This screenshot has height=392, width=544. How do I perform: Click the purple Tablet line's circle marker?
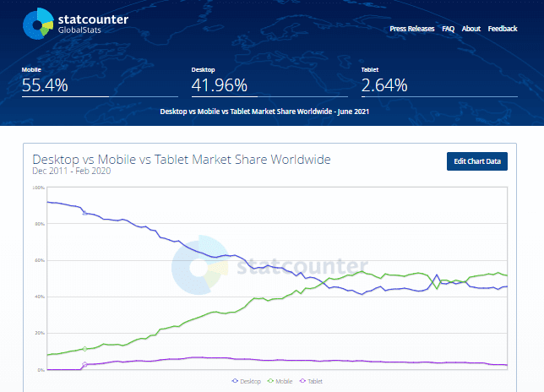point(84,364)
